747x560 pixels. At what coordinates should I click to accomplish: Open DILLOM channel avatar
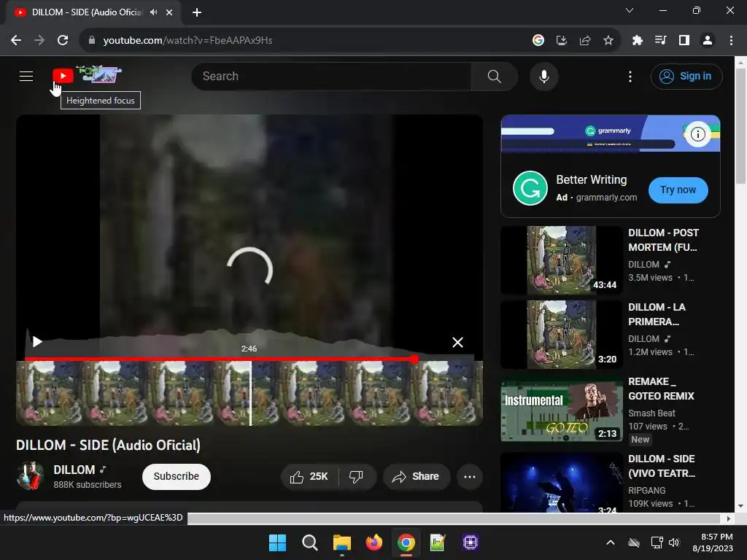[30, 475]
